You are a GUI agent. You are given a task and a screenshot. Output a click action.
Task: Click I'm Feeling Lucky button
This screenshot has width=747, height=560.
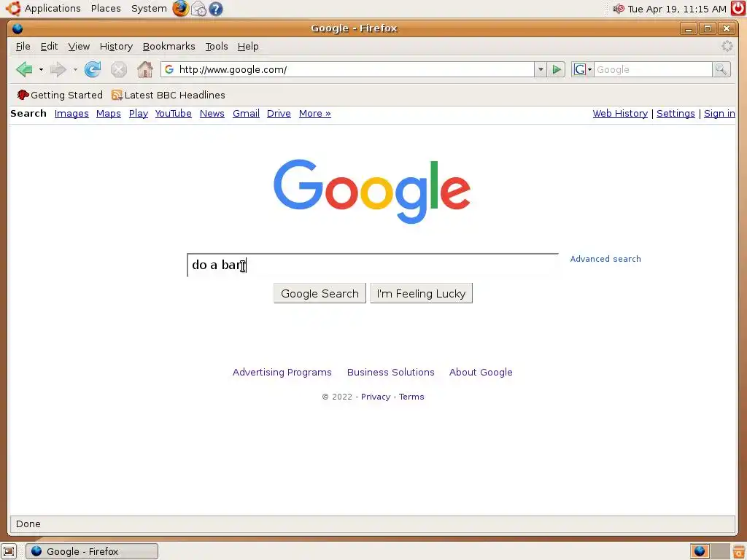pyautogui.click(x=421, y=293)
